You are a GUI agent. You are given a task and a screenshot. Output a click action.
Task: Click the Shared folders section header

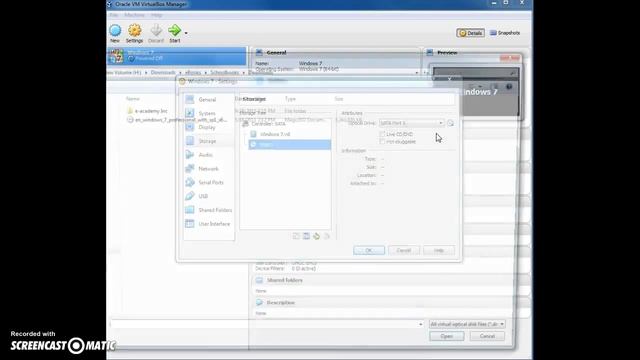284,280
